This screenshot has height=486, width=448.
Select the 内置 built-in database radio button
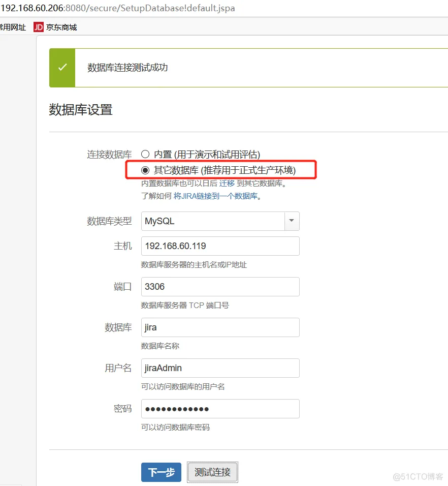[x=145, y=154]
